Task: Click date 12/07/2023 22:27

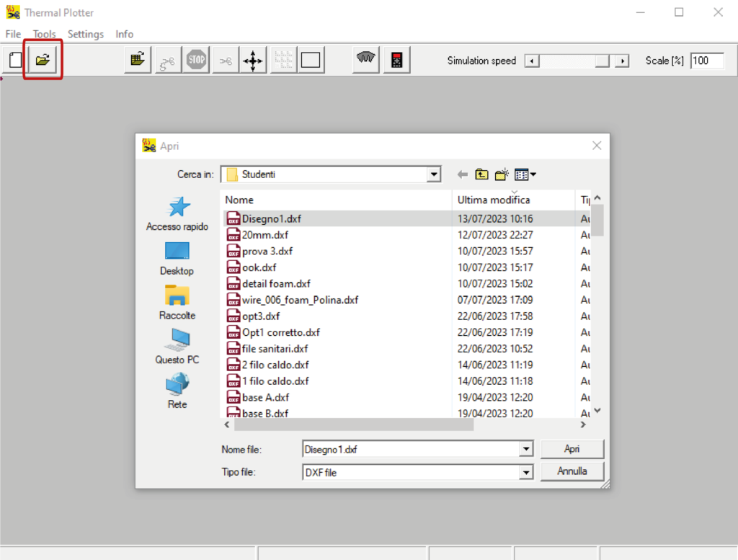Action: 495,235
